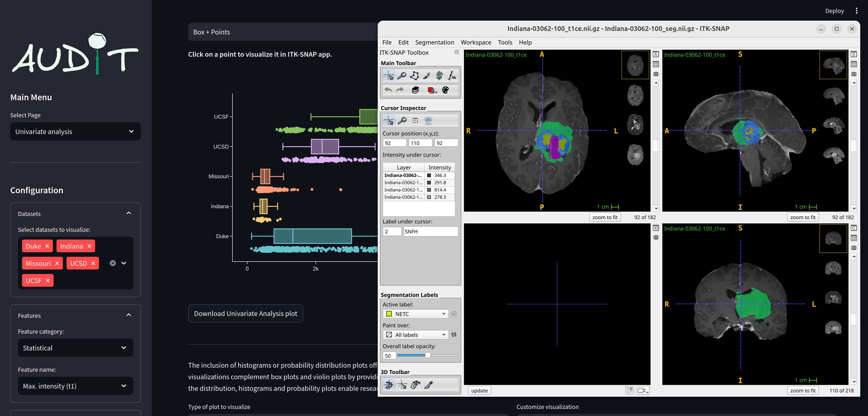Image resolution: width=868 pixels, height=416 pixels.
Task: Toggle Main Toolbar zoom/pan magnifier mode
Action: (x=401, y=76)
